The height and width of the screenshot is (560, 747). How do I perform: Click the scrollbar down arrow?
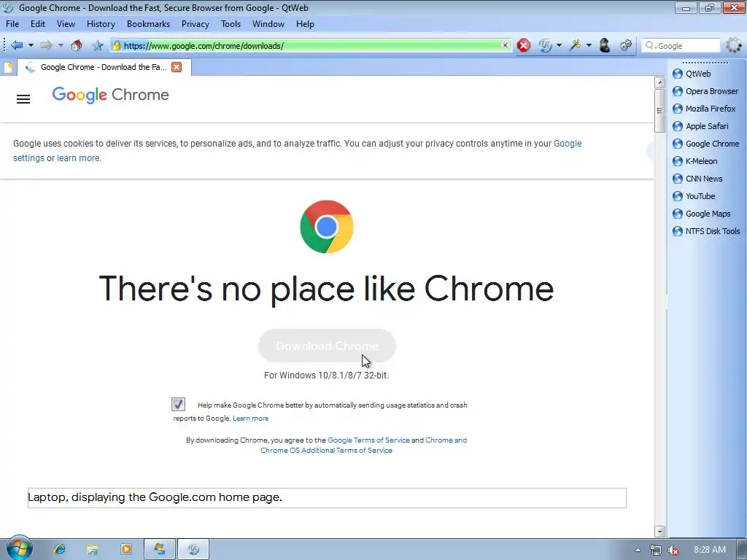tap(659, 531)
